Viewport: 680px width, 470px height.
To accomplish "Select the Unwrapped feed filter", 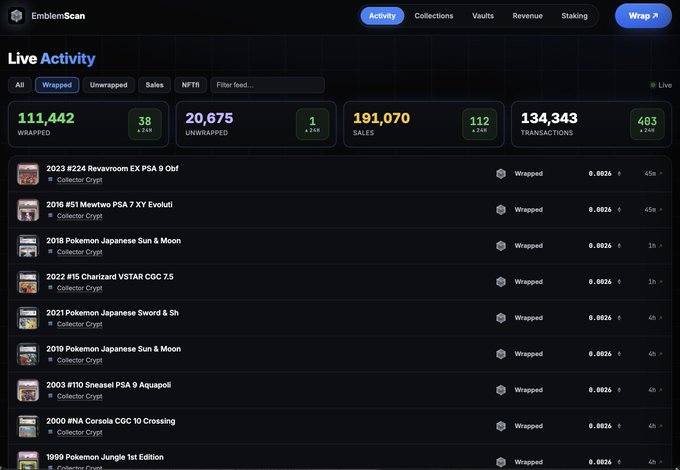I will (x=108, y=85).
